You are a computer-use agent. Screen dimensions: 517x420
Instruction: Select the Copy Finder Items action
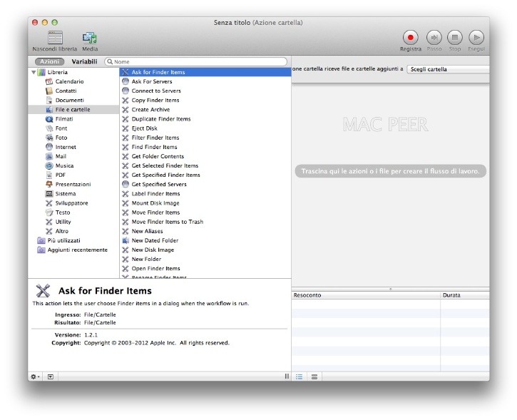point(205,101)
